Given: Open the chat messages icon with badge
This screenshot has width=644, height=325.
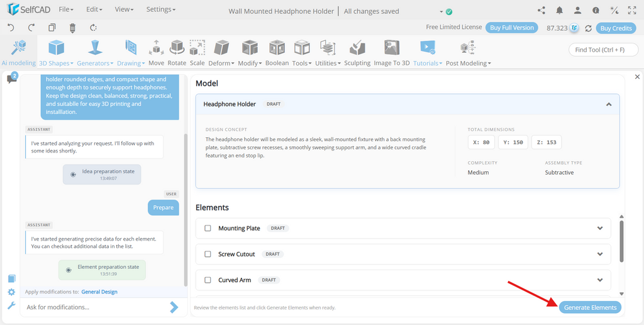Looking at the screenshot, I should point(12,79).
